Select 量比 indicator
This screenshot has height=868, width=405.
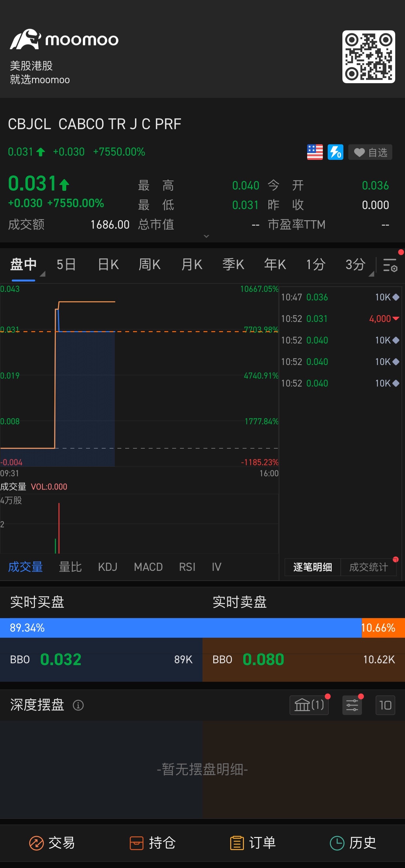pos(70,567)
